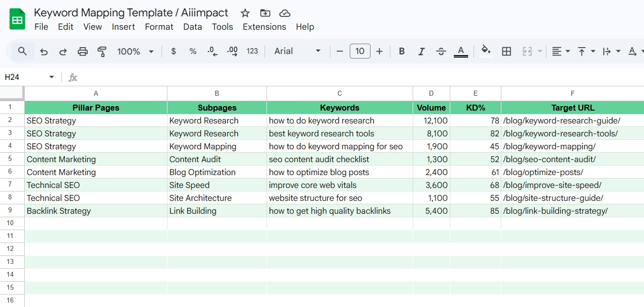Open the Extensions menu
Image resolution: width=644 pixels, height=307 pixels.
[x=264, y=27]
